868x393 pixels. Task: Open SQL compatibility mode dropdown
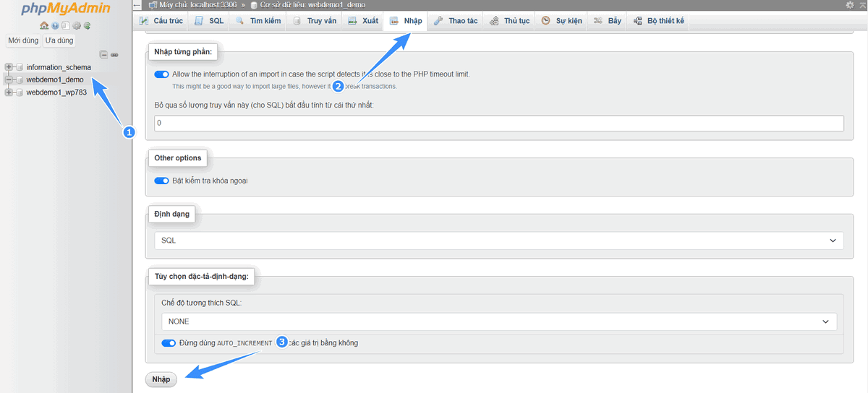pyautogui.click(x=499, y=321)
